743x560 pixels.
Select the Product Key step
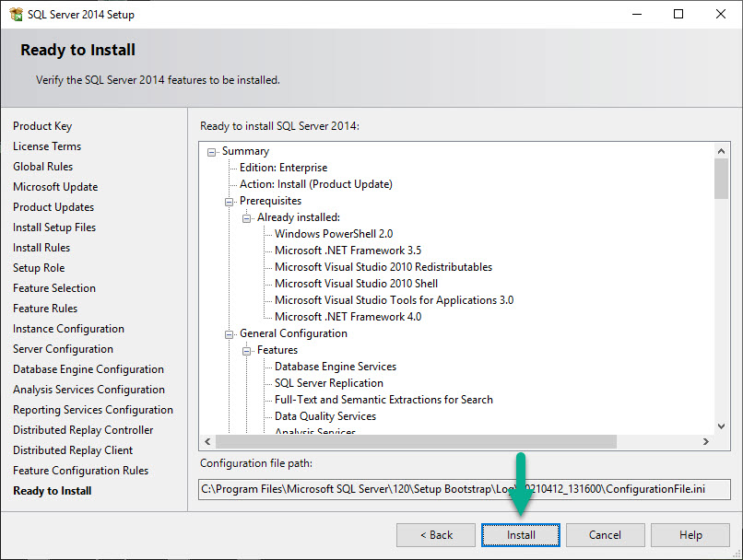point(42,126)
